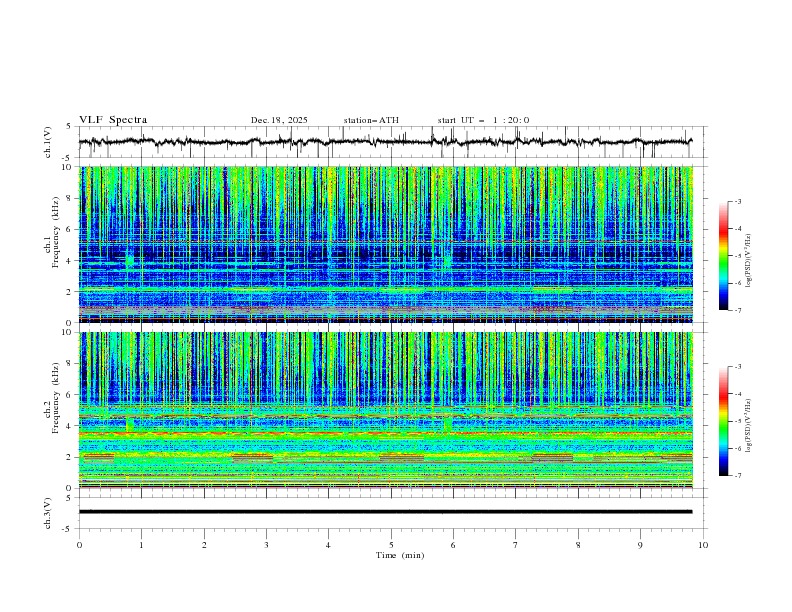Click the ch.2 spectrogram colorbar

click(x=723, y=421)
